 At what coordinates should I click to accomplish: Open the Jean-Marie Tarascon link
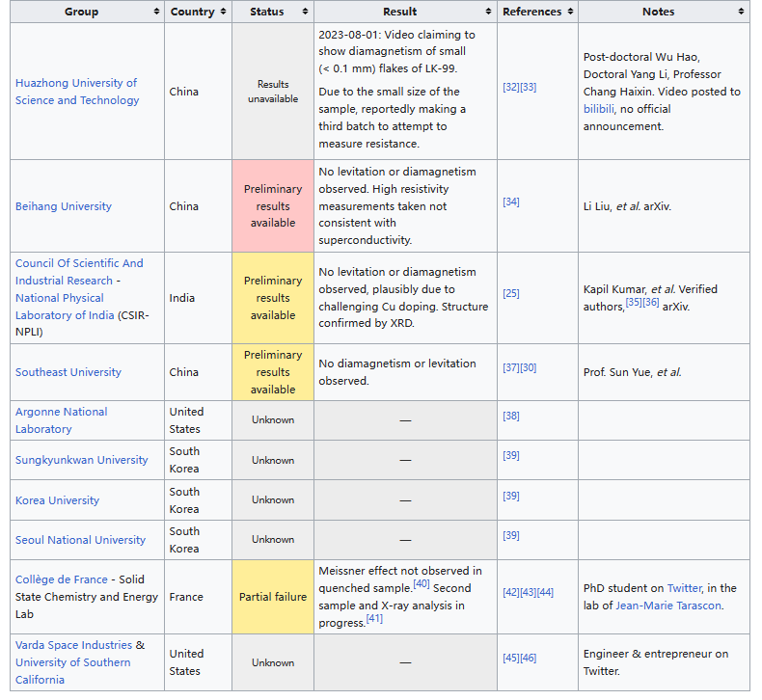point(668,606)
